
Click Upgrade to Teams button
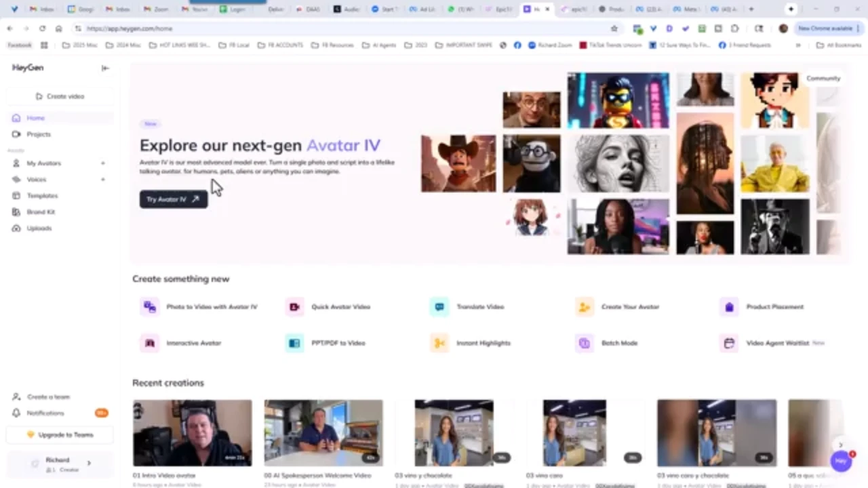click(60, 434)
